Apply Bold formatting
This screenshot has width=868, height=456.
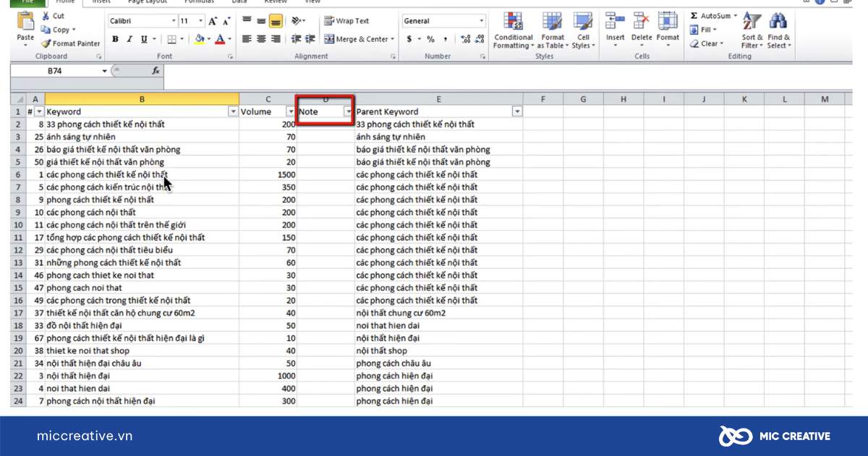[x=116, y=39]
